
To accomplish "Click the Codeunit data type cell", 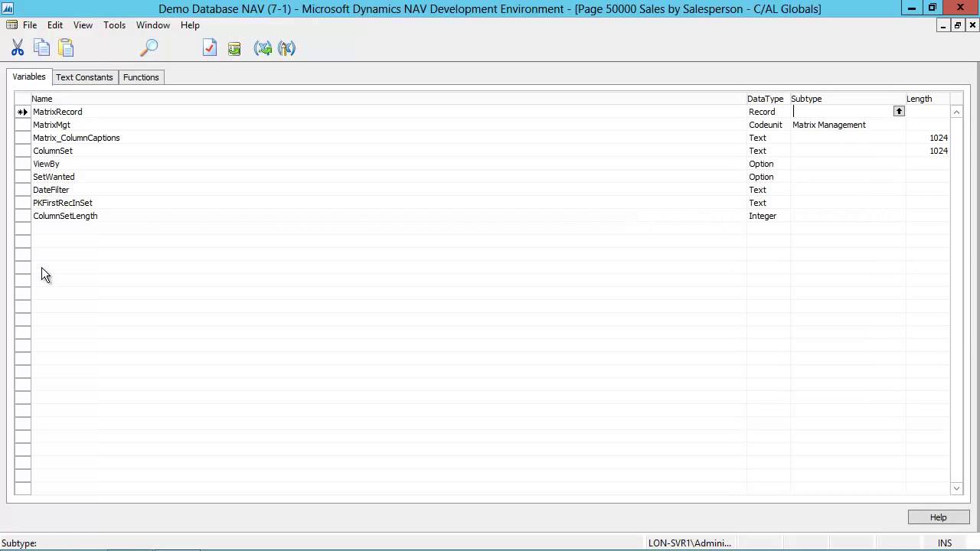I will pyautogui.click(x=768, y=125).
